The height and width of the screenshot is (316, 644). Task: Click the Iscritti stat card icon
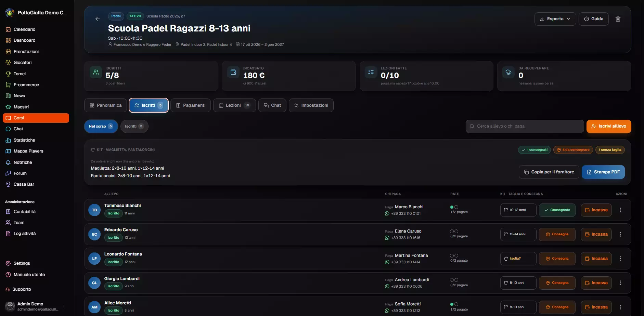96,72
